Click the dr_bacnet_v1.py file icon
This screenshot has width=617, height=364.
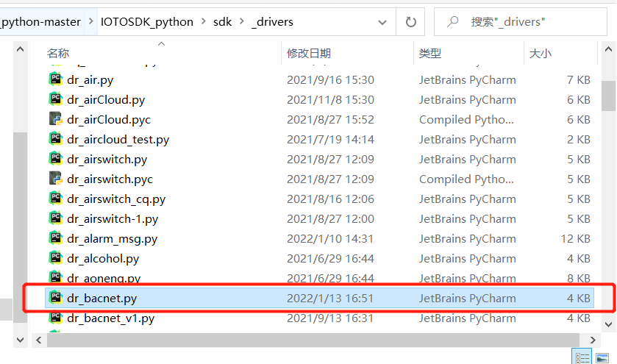(x=55, y=318)
